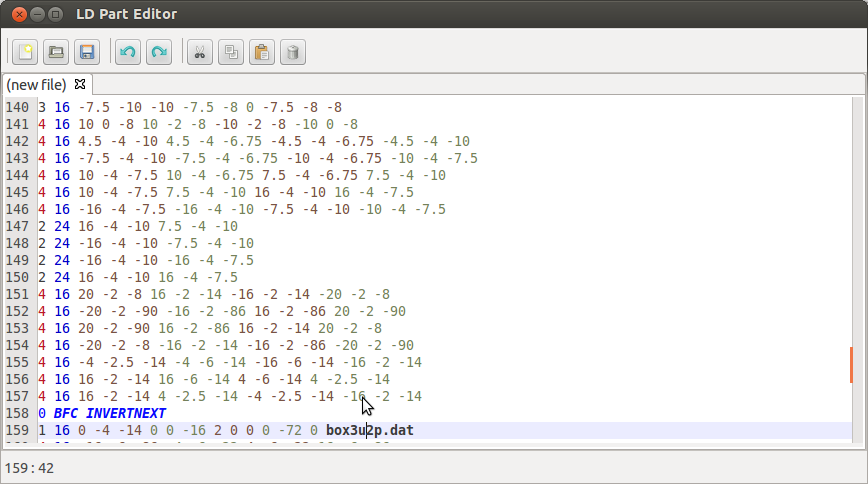Undo the last edit
This screenshot has width=868, height=484.
[128, 52]
